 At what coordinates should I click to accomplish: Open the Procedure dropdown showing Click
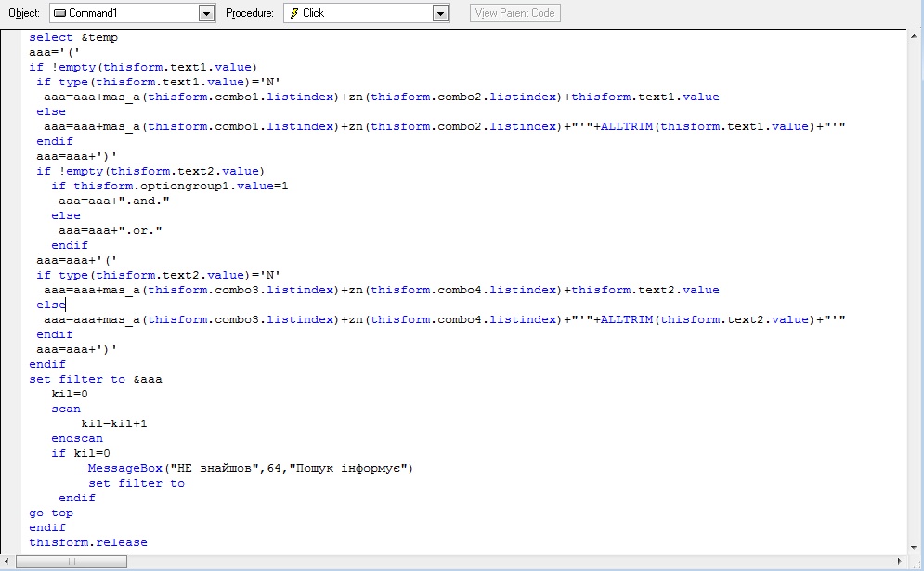366,13
